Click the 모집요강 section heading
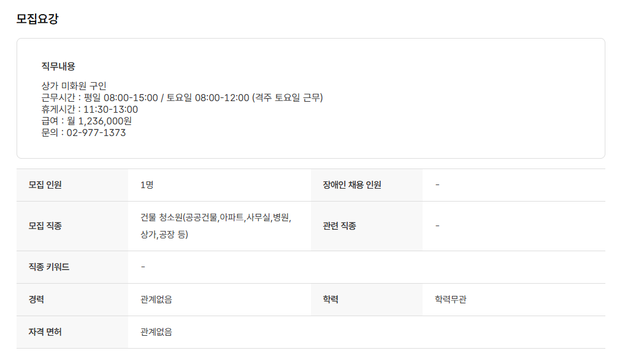Viewport: 644px width, 356px height. [37, 18]
